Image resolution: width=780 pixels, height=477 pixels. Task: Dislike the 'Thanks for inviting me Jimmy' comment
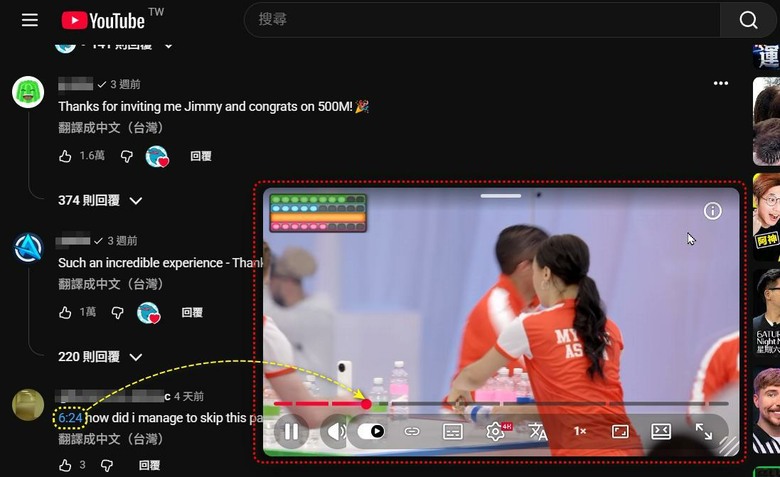[127, 156]
